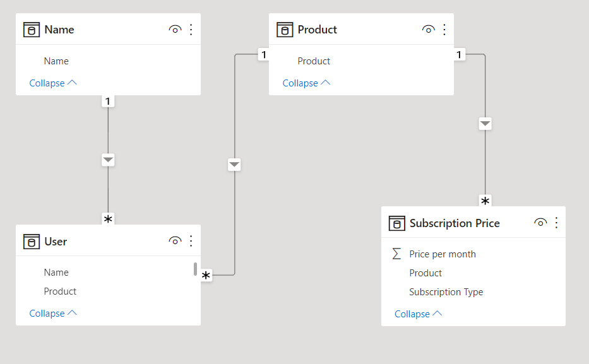Click the asterisk marker right of User table
589x364 pixels.
pyautogui.click(x=206, y=276)
